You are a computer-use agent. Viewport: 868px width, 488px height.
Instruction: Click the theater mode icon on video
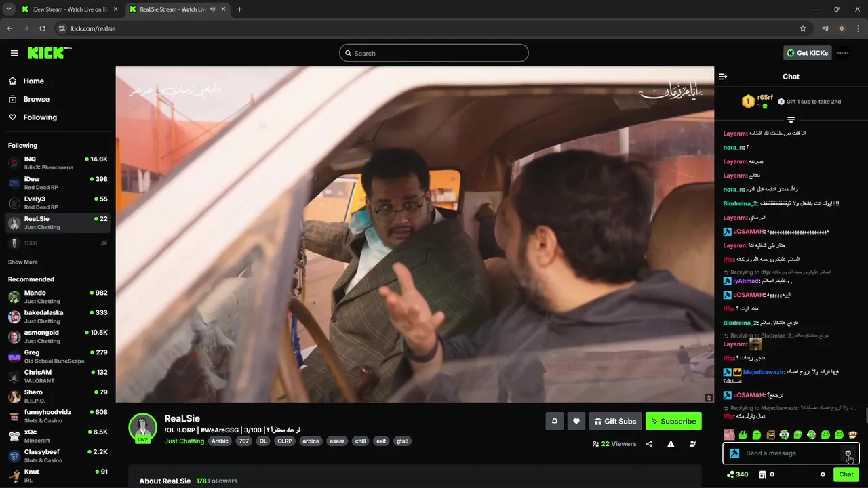[x=709, y=398]
